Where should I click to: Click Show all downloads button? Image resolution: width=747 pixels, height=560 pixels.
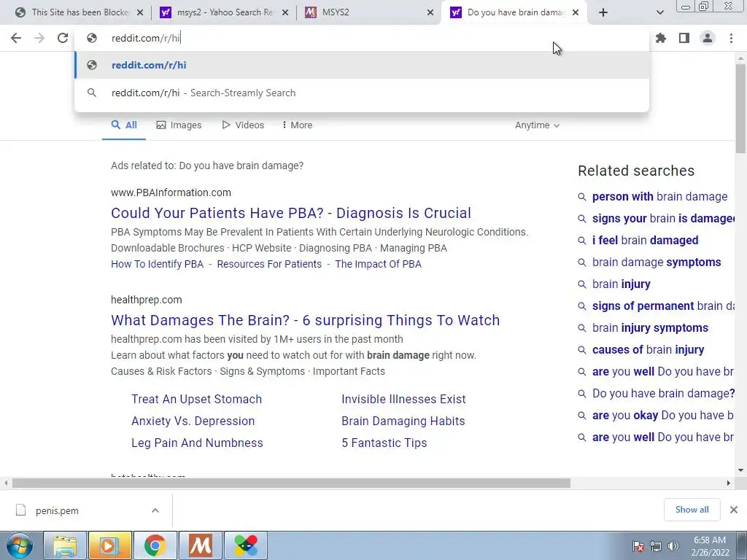point(692,510)
